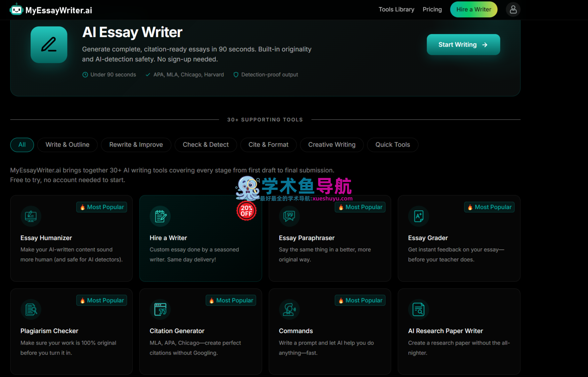Click Most Popular badge on Essay Humanizer

click(102, 207)
